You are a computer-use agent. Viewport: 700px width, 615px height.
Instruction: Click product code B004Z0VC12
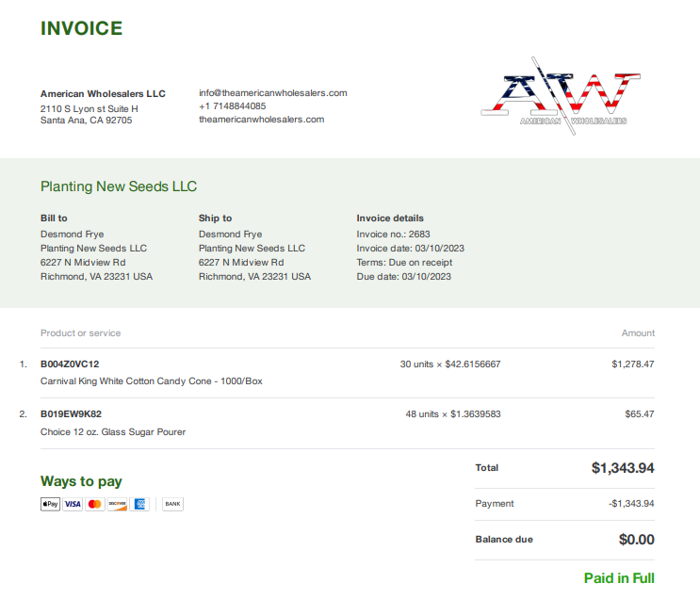[70, 364]
